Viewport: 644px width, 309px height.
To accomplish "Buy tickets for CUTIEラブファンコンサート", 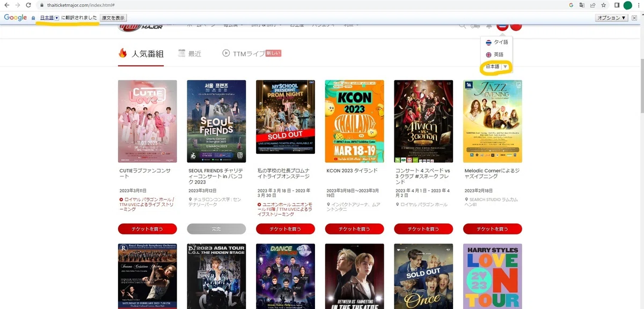I will [148, 229].
